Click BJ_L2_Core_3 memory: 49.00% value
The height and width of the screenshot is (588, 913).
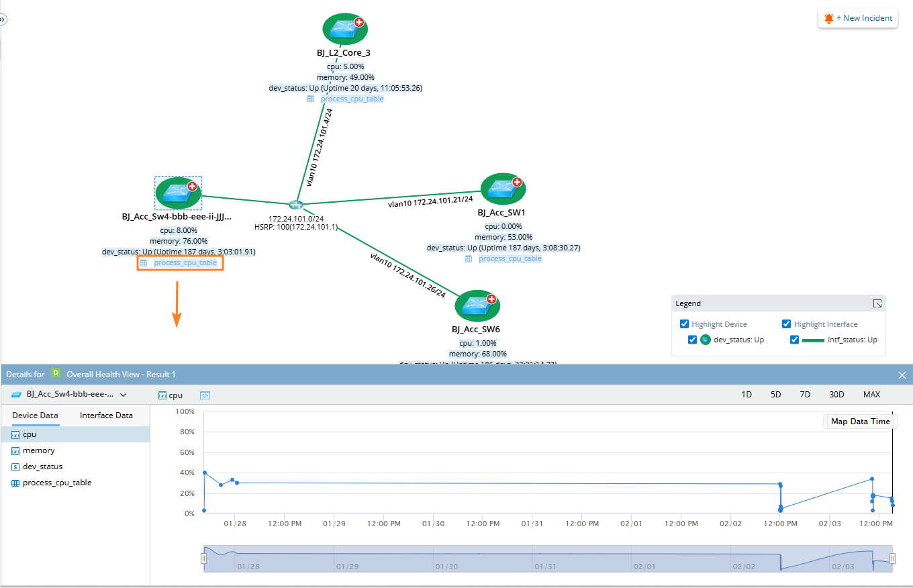click(x=345, y=77)
